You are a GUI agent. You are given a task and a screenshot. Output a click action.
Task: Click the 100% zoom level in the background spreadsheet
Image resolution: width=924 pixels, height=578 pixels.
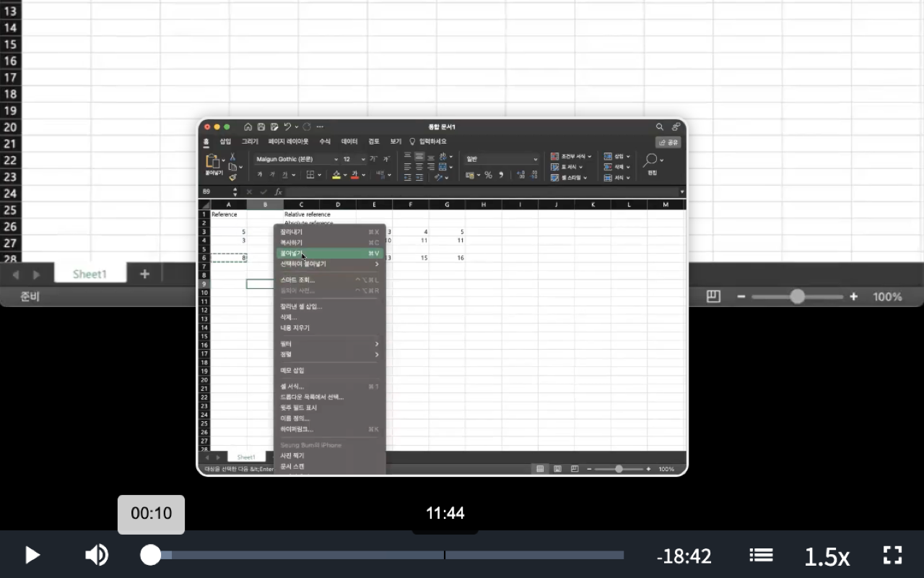click(887, 296)
